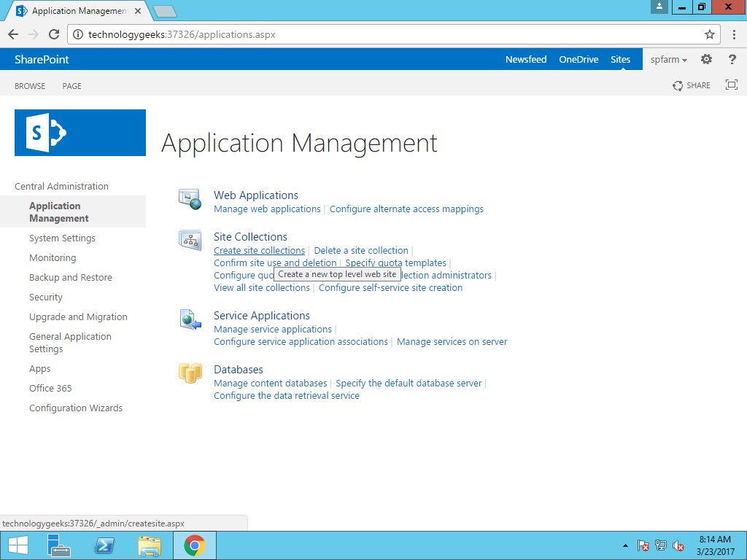Click the Databases section icon
747x560 pixels.
[x=190, y=373]
